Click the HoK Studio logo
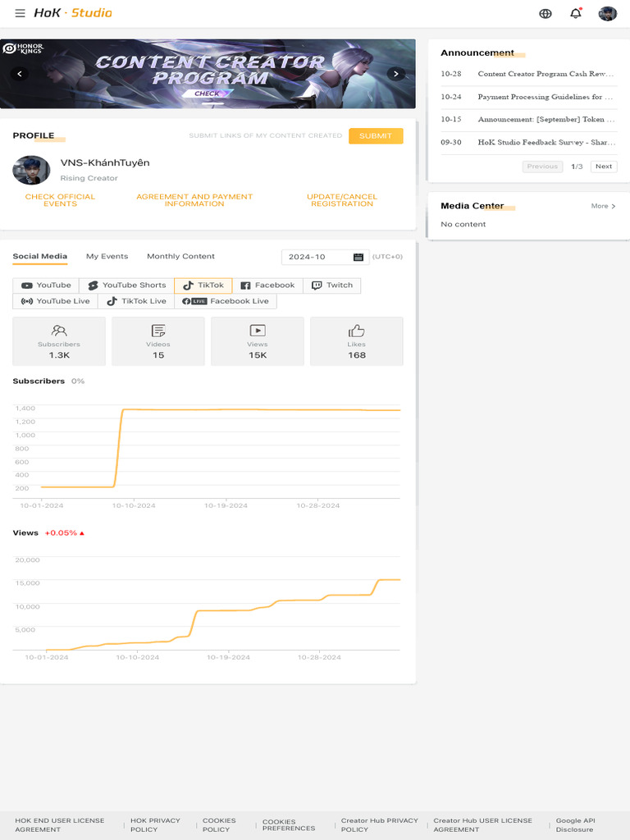The height and width of the screenshot is (840, 630). (x=73, y=13)
